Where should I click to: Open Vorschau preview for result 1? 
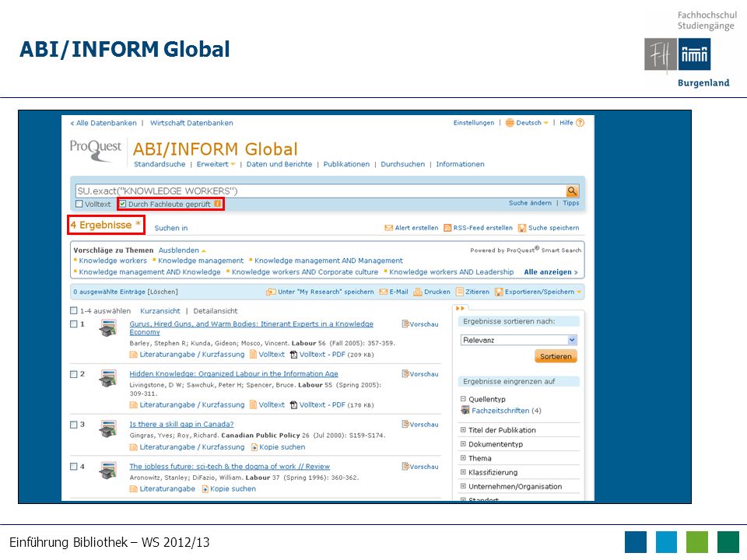click(x=419, y=324)
